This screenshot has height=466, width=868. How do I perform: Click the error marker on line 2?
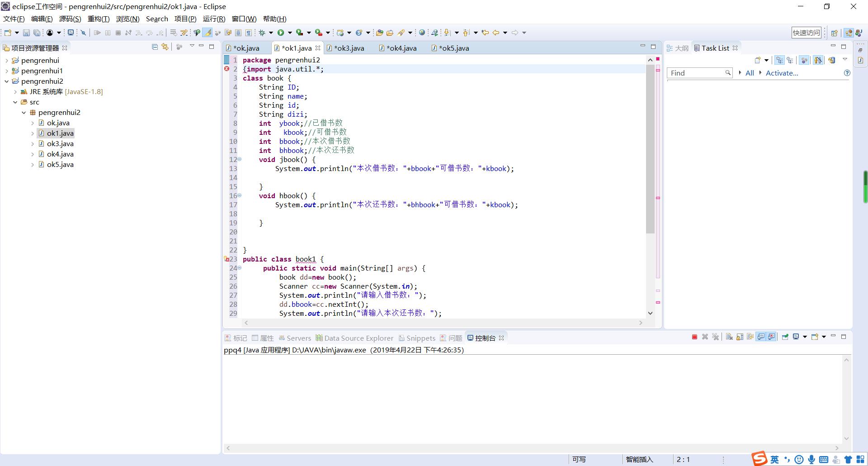(226, 69)
